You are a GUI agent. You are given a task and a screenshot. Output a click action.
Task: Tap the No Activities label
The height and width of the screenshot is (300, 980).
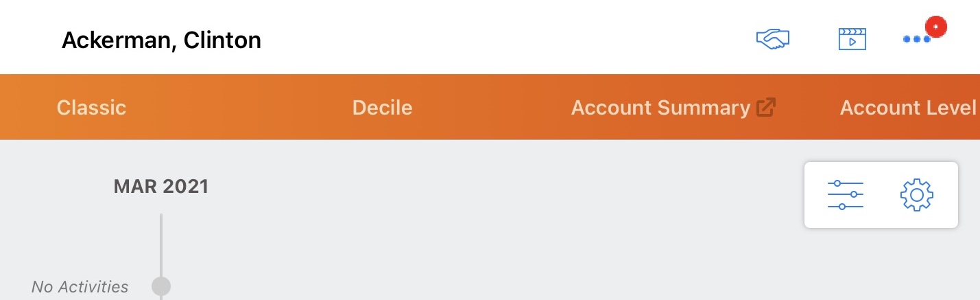click(x=80, y=286)
